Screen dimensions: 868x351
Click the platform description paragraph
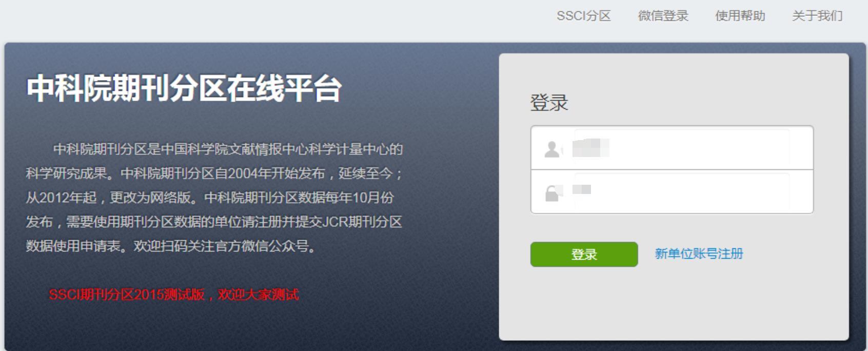pyautogui.click(x=214, y=198)
